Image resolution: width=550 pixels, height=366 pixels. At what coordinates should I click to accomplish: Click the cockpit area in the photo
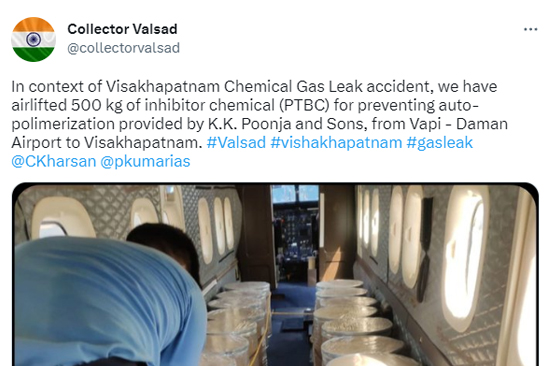[295, 232]
